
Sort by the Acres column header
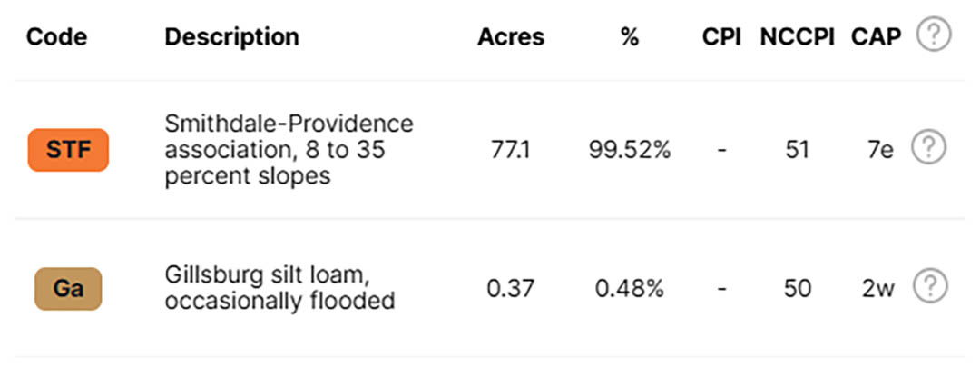pos(511,37)
